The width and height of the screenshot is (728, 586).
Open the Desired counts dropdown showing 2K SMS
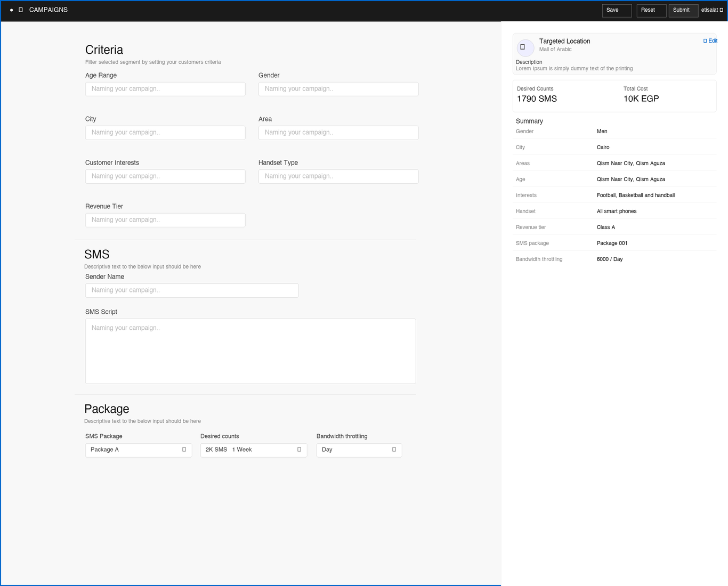[x=253, y=450]
